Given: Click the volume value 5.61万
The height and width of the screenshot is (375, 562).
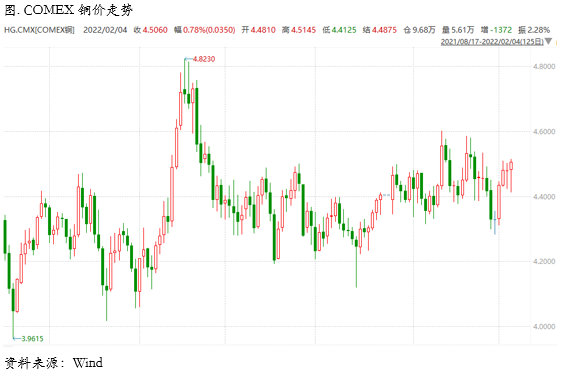Looking at the screenshot, I should [x=463, y=30].
